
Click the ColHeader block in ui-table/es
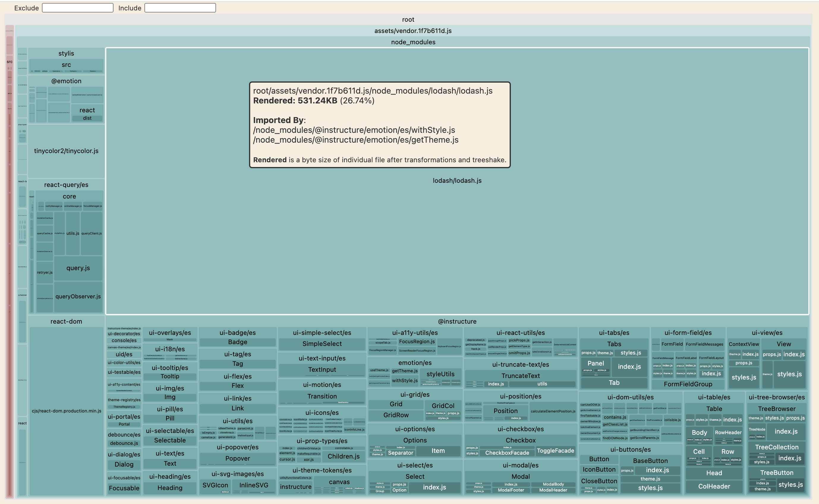[x=714, y=486]
